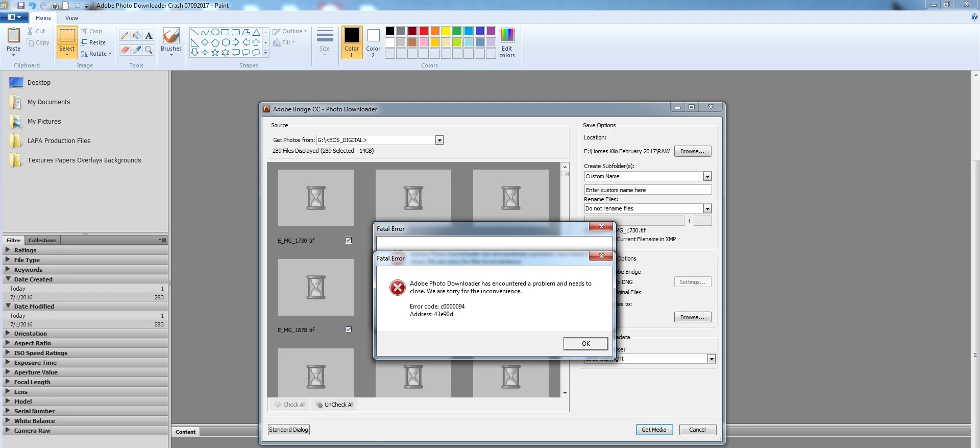The width and height of the screenshot is (980, 448).
Task: Open the Create Subfolder Custom Name dropdown
Action: 707,176
